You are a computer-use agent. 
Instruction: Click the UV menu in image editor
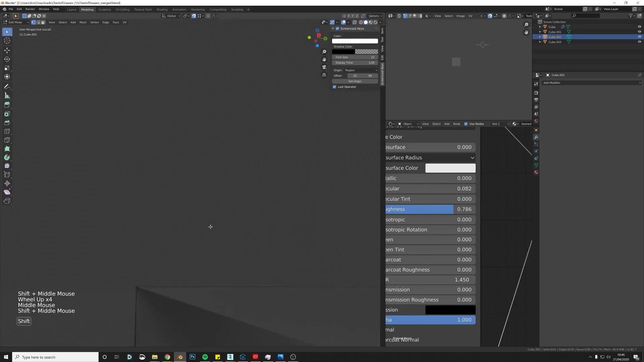470,16
